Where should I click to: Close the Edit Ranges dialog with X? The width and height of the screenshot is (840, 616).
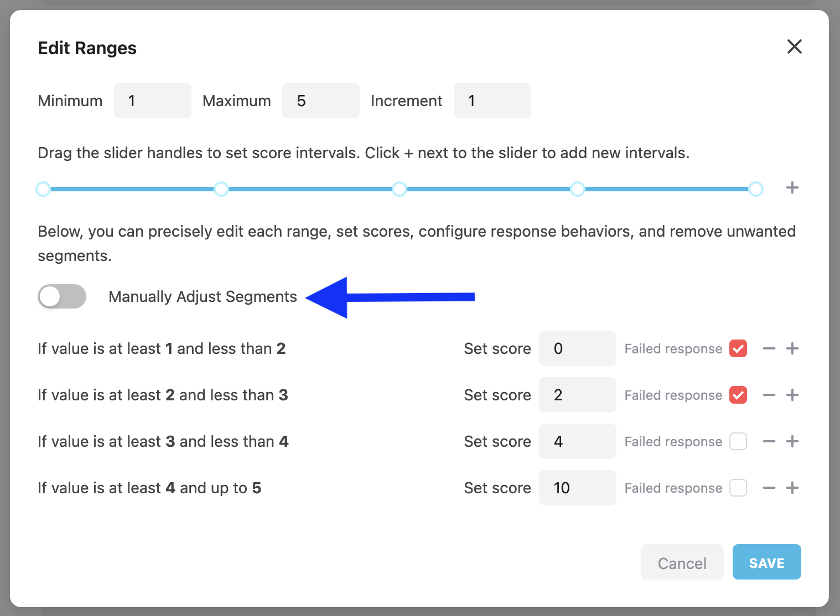point(794,47)
